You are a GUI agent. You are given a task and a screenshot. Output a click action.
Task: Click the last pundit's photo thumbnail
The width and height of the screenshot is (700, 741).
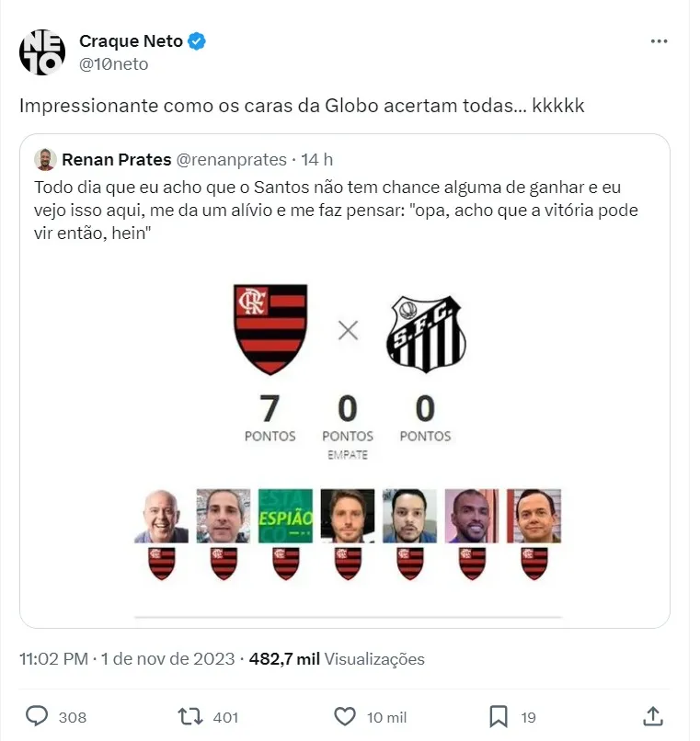point(534,515)
